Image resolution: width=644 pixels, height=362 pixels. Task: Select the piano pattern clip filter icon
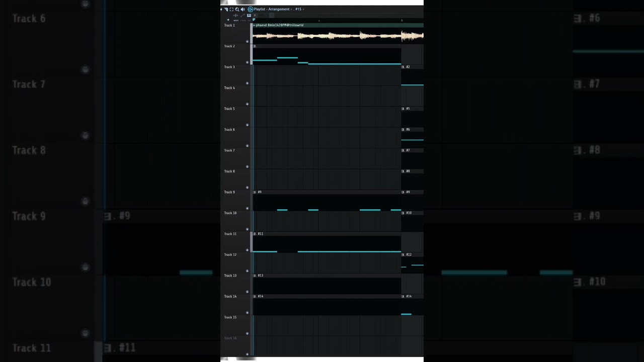pyautogui.click(x=249, y=16)
